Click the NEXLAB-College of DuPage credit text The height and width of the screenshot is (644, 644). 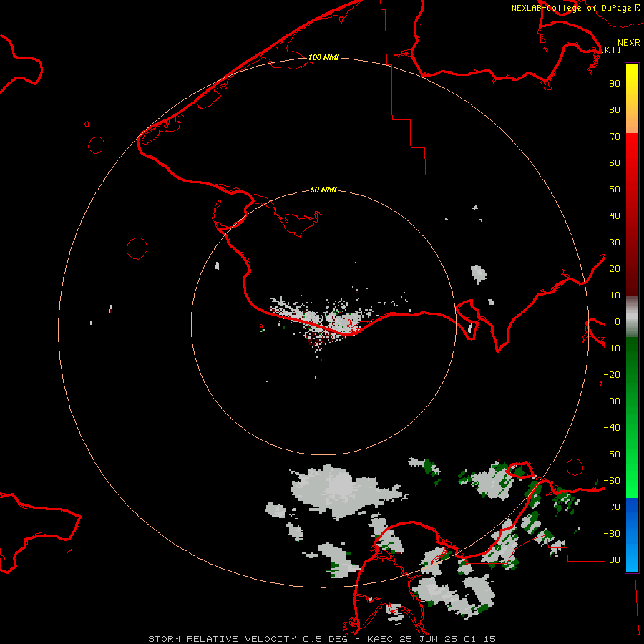point(571,8)
